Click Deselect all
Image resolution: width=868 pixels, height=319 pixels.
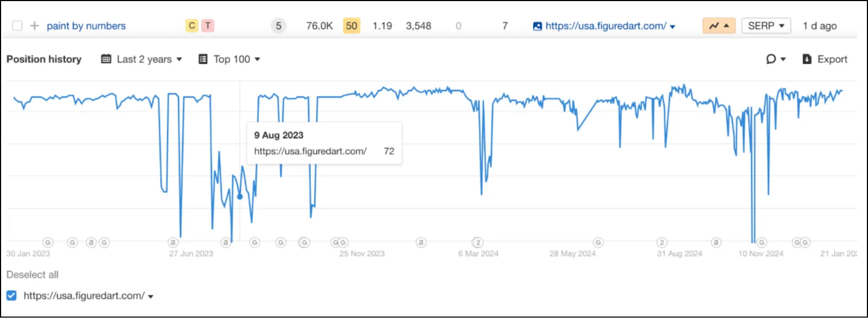pos(33,275)
